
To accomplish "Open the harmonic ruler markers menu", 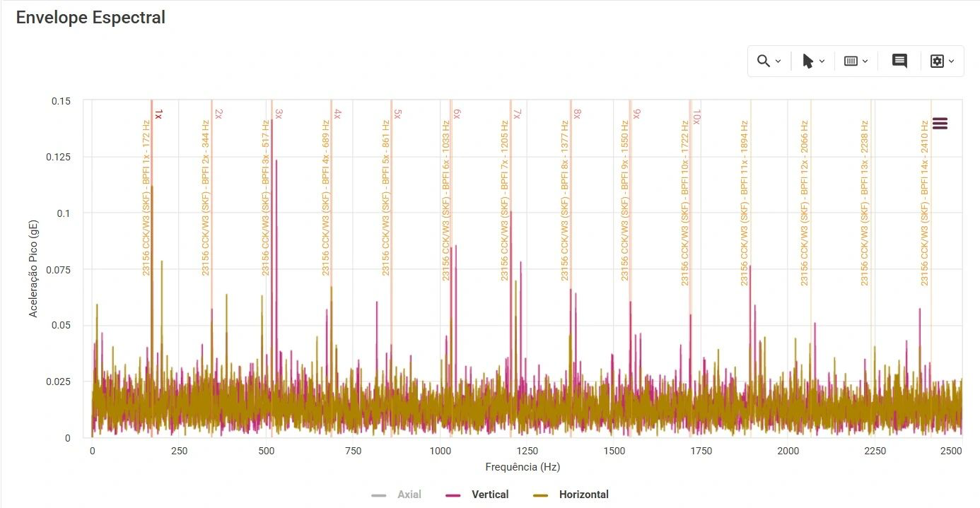I will click(x=856, y=61).
